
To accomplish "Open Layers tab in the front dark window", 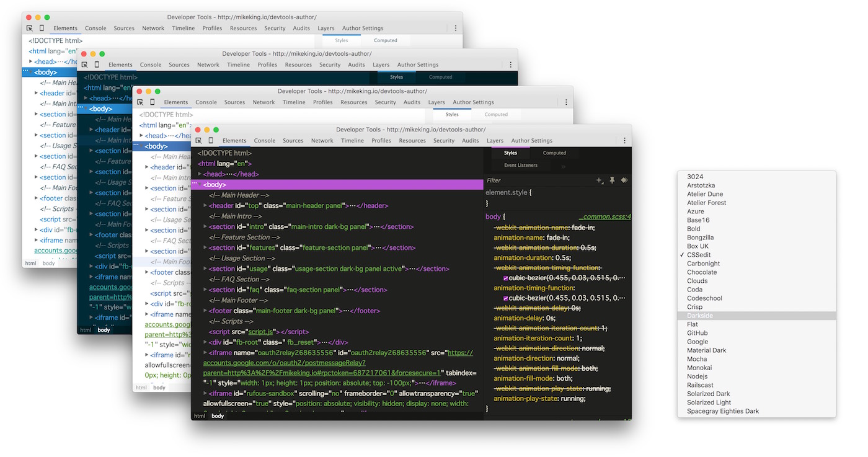I will point(495,141).
